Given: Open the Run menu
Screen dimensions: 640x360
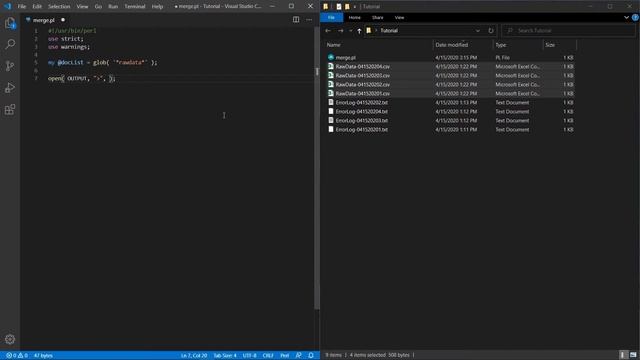Looking at the screenshot, I should [113, 7].
